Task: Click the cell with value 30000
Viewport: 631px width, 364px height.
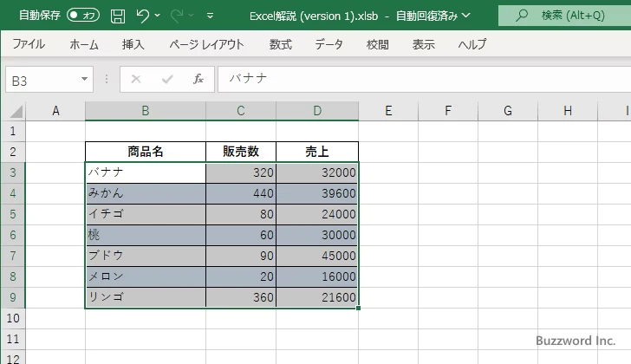Action: tap(317, 235)
